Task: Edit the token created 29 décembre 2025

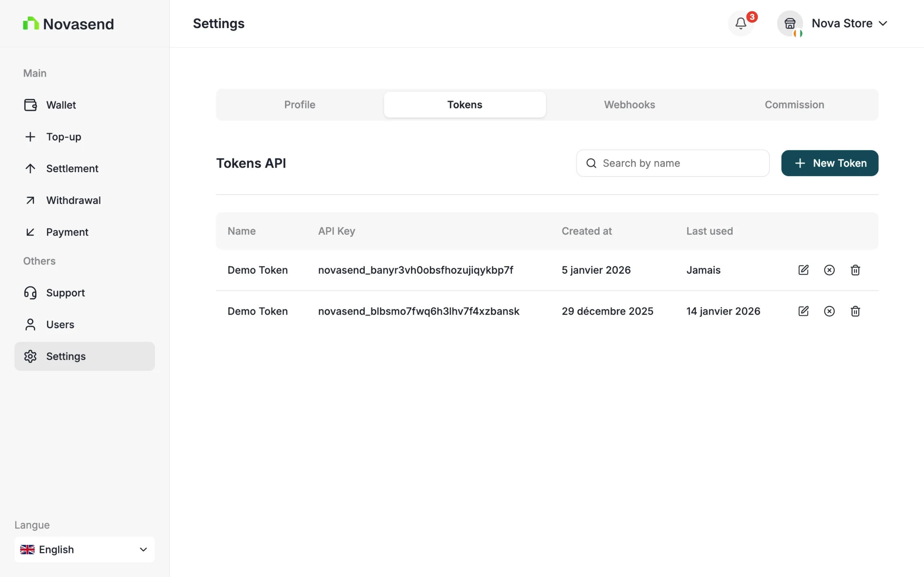Action: [803, 311]
